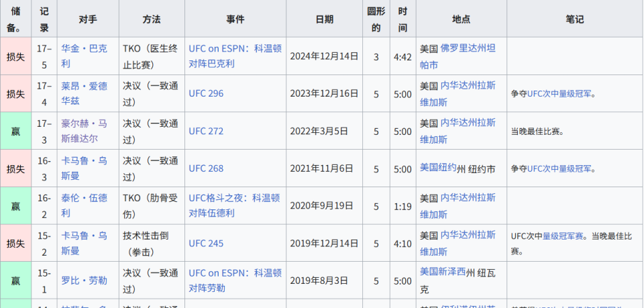This screenshot has height=308, width=644.
Task: Open the UFC 268 event link
Action: click(x=206, y=168)
